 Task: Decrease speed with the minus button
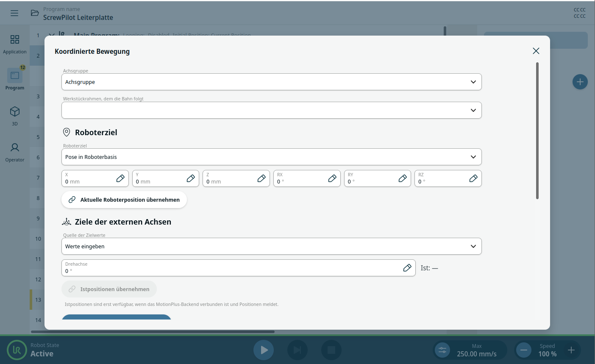524,350
